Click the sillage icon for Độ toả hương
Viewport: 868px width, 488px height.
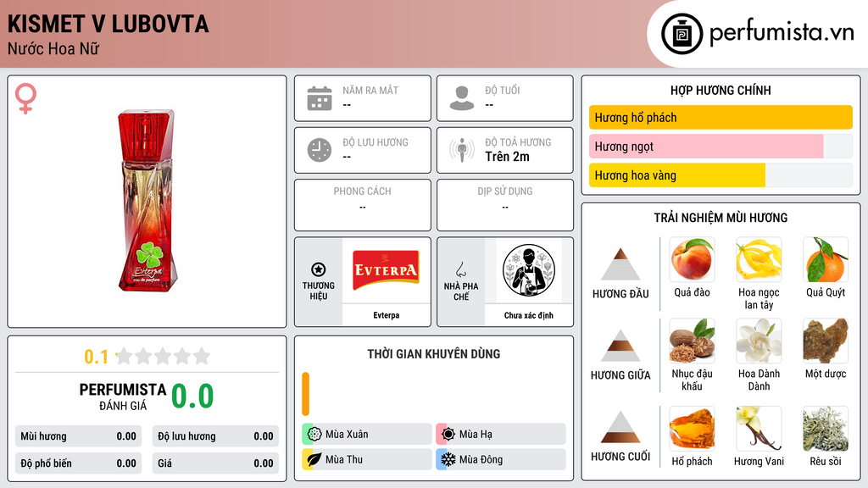[x=462, y=150]
